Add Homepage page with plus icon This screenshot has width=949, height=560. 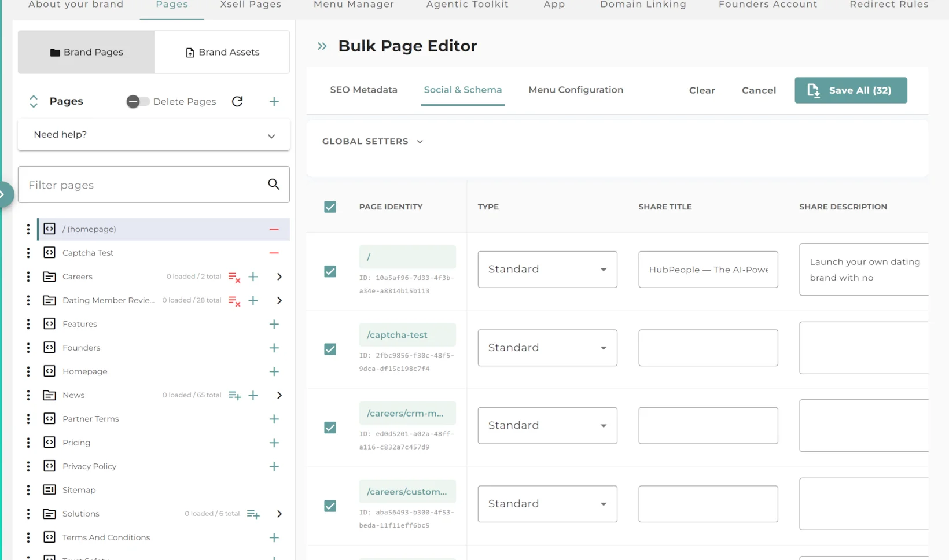pos(274,371)
